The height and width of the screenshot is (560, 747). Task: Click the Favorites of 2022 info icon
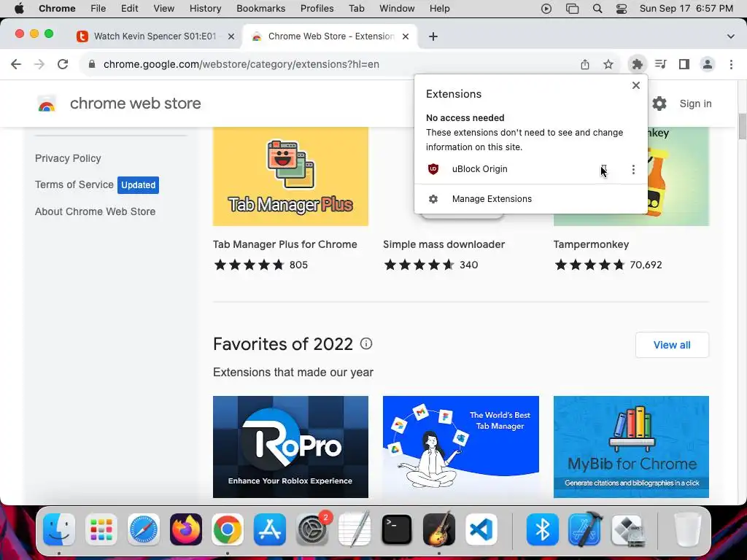click(366, 343)
